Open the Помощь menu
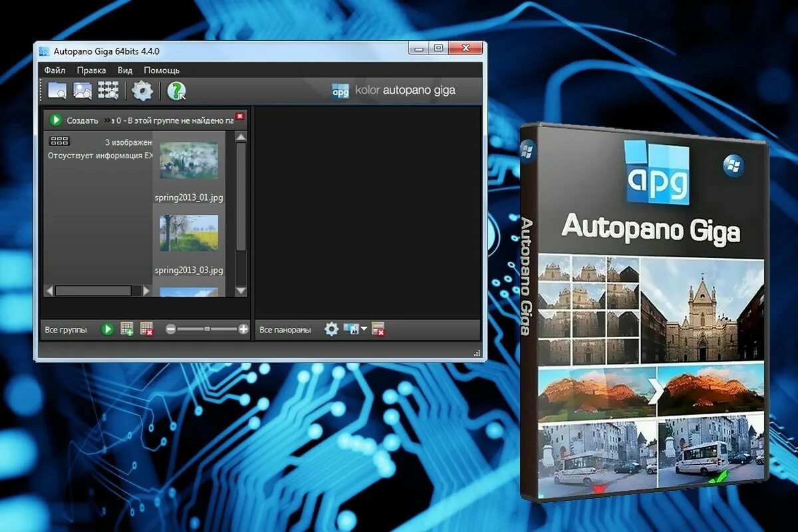Viewport: 798px width, 532px height. tap(162, 70)
